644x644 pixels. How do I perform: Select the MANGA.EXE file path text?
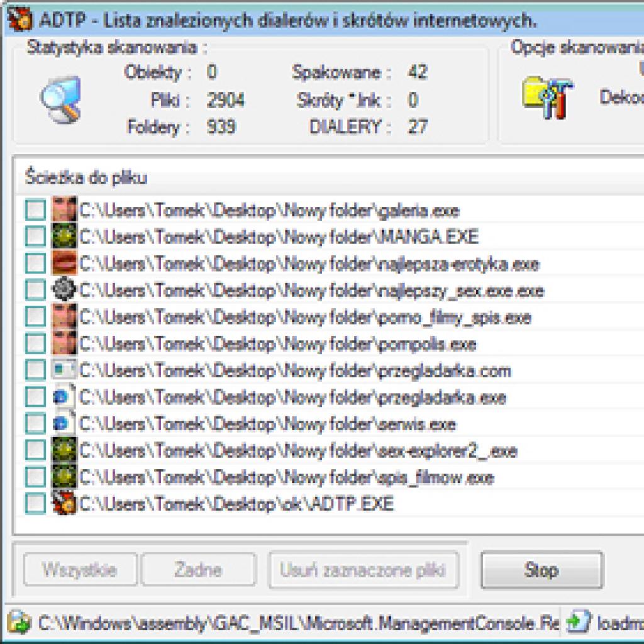coord(279,237)
